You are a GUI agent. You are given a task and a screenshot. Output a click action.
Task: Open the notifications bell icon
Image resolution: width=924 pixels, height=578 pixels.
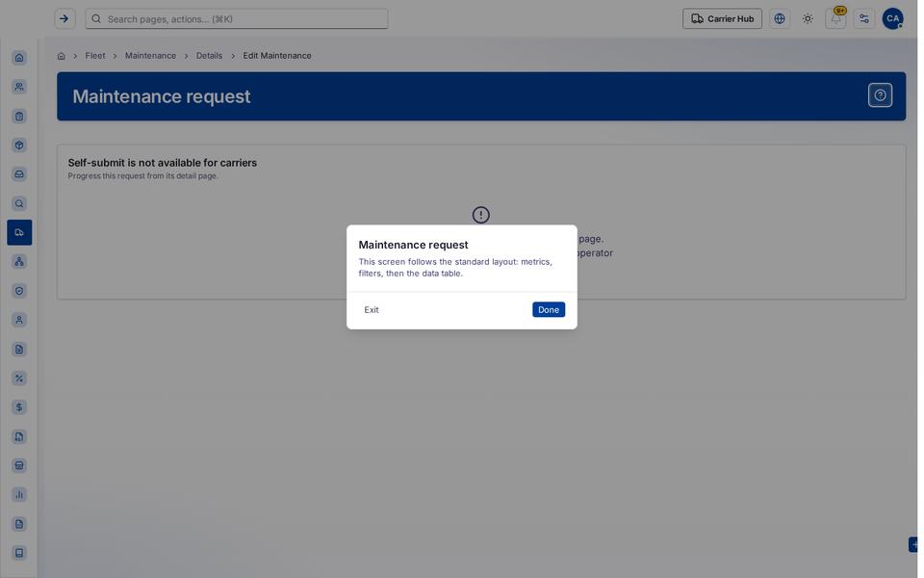tap(835, 19)
